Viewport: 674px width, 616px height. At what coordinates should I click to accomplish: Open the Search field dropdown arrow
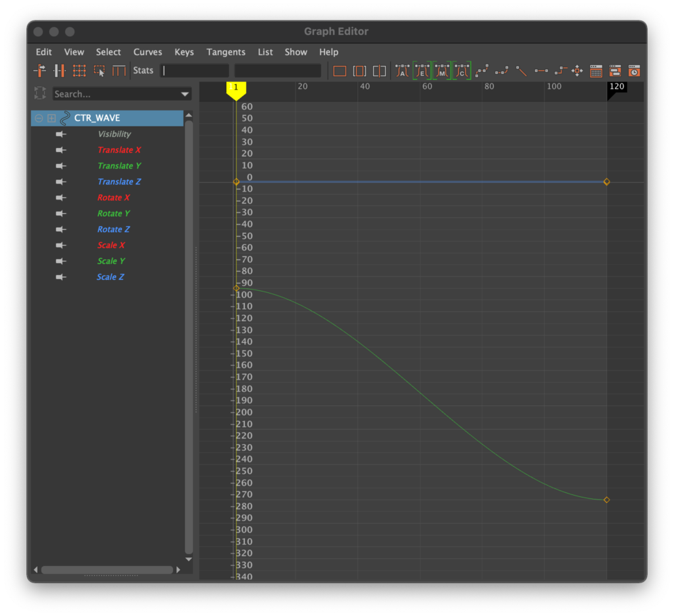184,95
